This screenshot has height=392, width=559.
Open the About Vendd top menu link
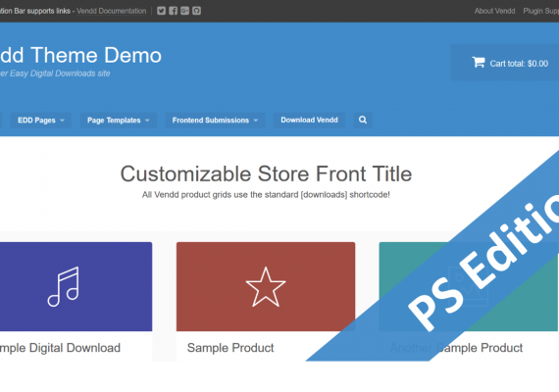(494, 11)
